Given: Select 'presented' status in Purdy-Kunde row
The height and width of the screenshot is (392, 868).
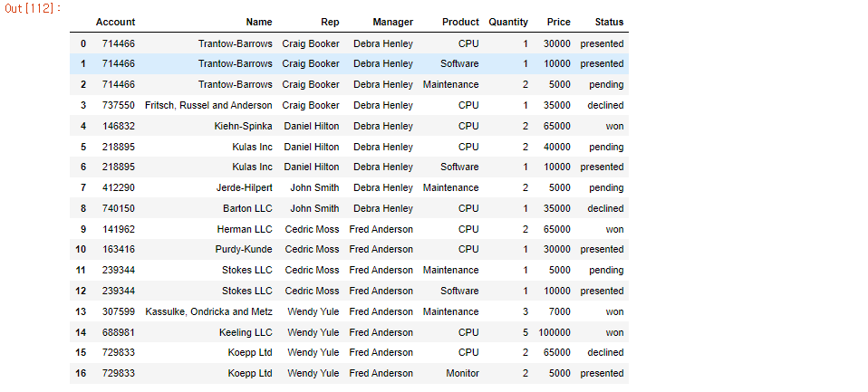Looking at the screenshot, I should pos(602,249).
